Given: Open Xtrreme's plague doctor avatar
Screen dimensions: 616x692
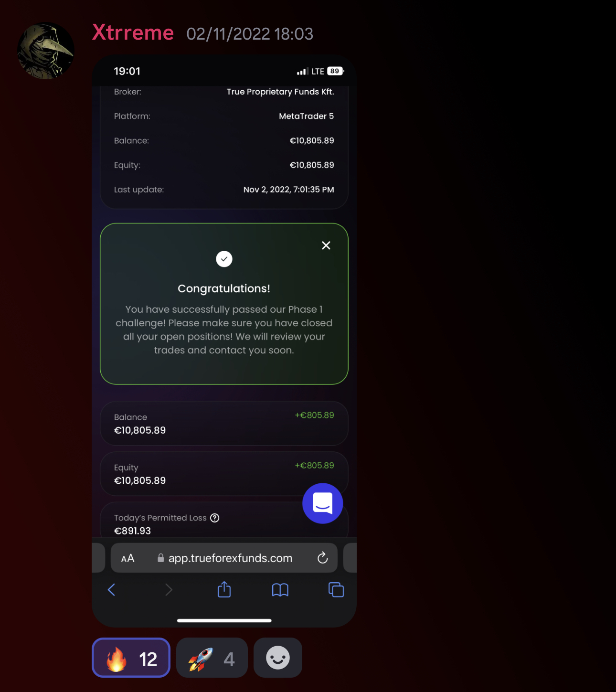Looking at the screenshot, I should [x=46, y=51].
